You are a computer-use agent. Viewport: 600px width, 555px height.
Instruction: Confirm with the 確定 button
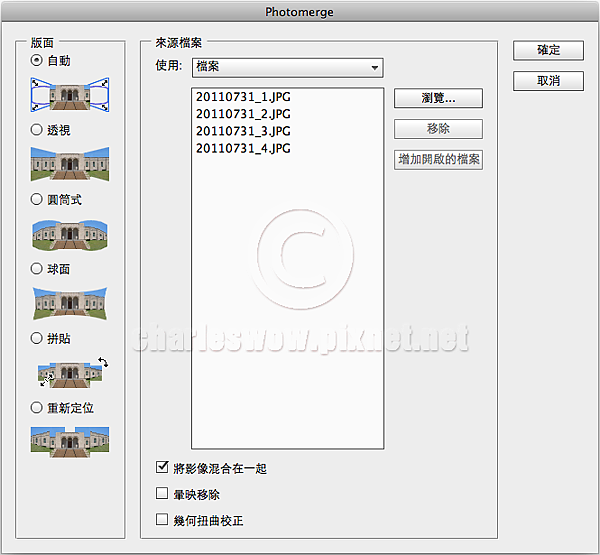[548, 50]
